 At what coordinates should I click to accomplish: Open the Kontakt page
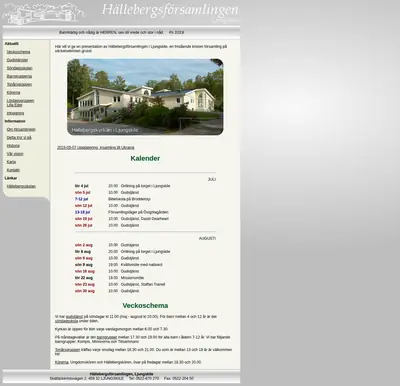pyautogui.click(x=13, y=170)
